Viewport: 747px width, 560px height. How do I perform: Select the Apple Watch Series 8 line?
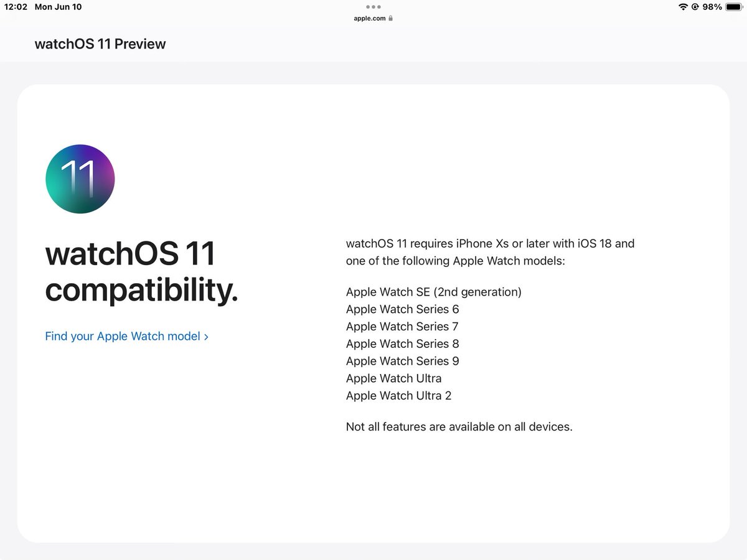(x=403, y=344)
